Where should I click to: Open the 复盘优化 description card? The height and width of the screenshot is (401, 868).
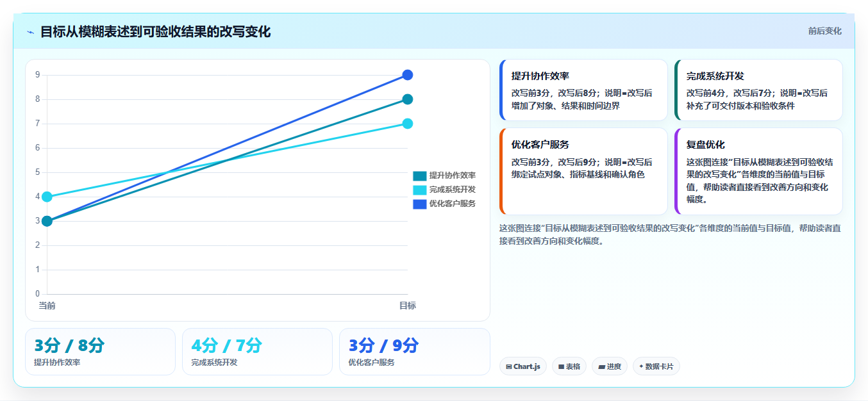click(758, 171)
